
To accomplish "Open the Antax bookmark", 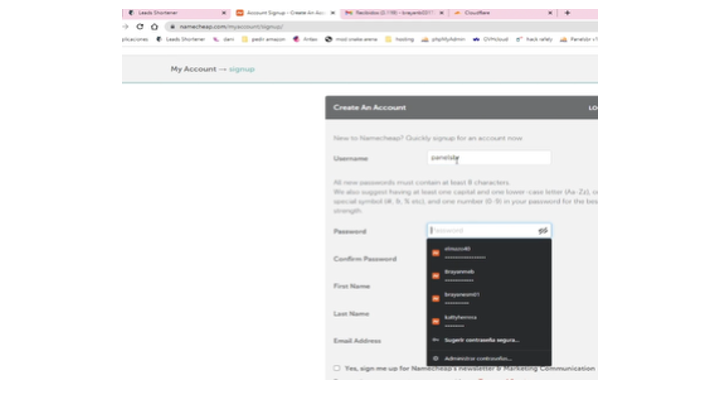I will (x=305, y=39).
